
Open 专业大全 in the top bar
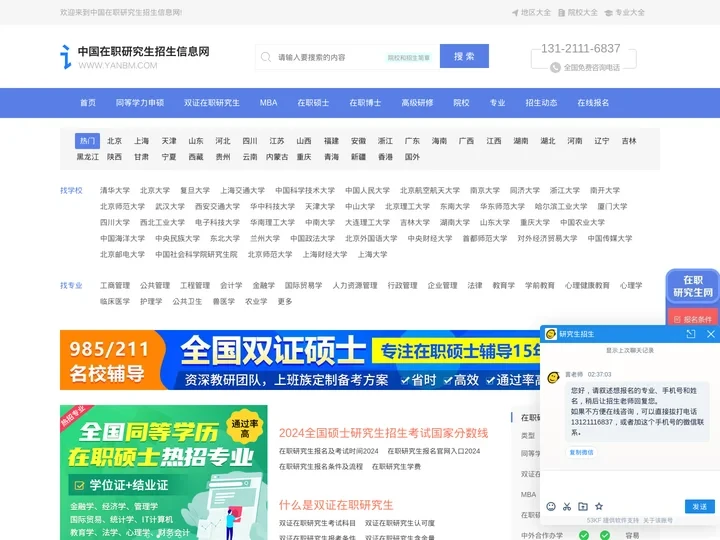pos(624,13)
